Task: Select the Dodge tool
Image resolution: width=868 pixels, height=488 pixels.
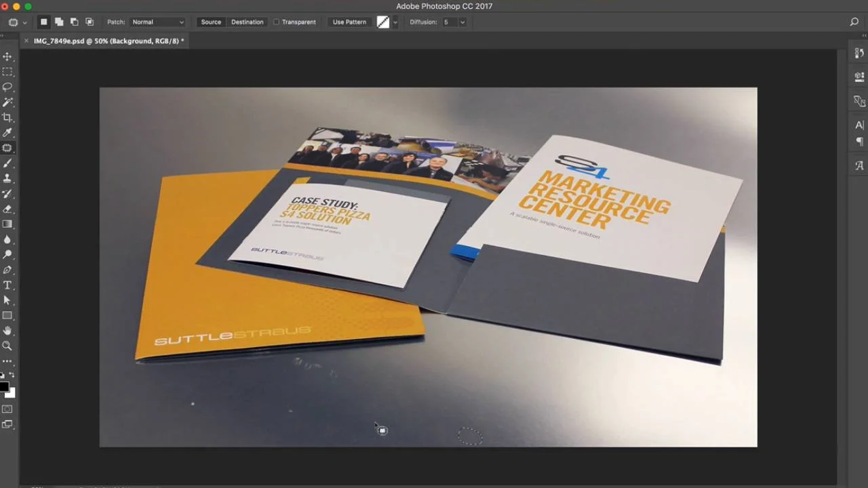Action: (x=7, y=255)
